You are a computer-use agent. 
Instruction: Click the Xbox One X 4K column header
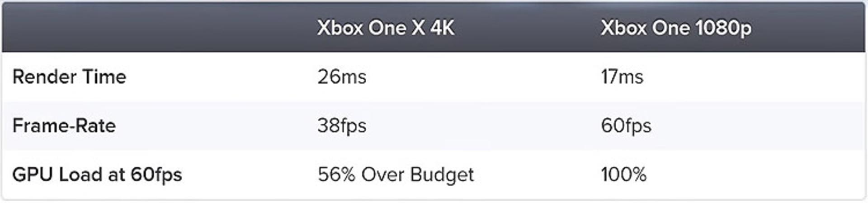tap(386, 28)
